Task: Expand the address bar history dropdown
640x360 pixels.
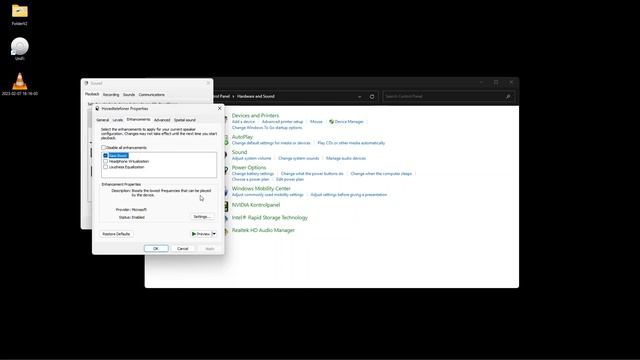Action: [x=360, y=97]
